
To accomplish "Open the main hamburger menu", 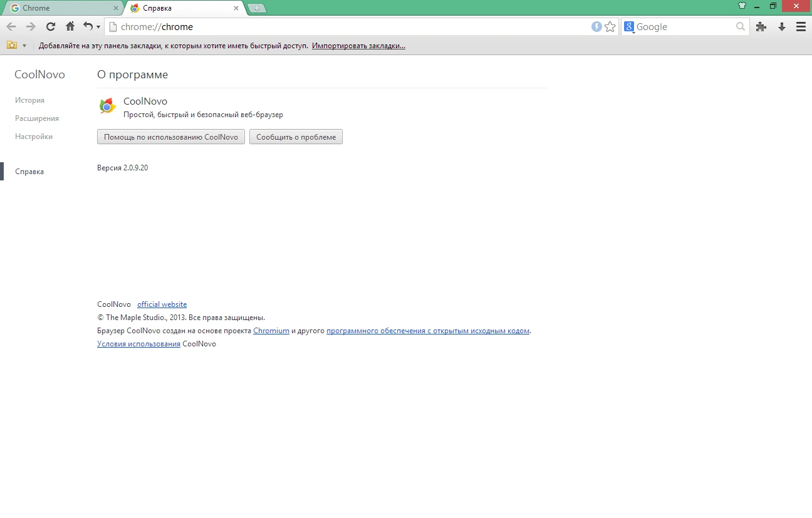I will pos(801,27).
